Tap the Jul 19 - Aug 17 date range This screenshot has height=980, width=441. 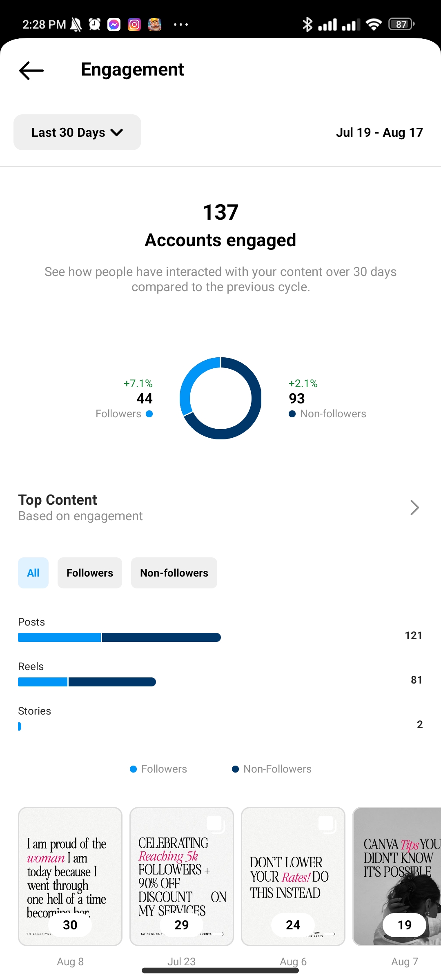(379, 132)
